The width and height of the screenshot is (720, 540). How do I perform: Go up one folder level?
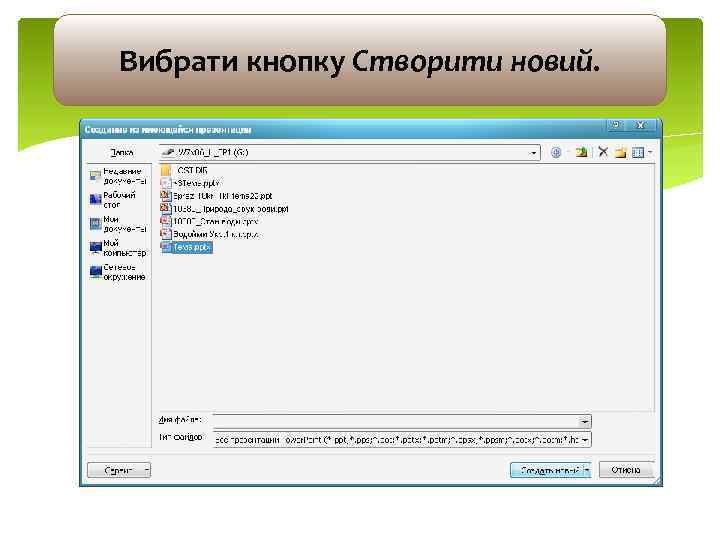pyautogui.click(x=581, y=152)
